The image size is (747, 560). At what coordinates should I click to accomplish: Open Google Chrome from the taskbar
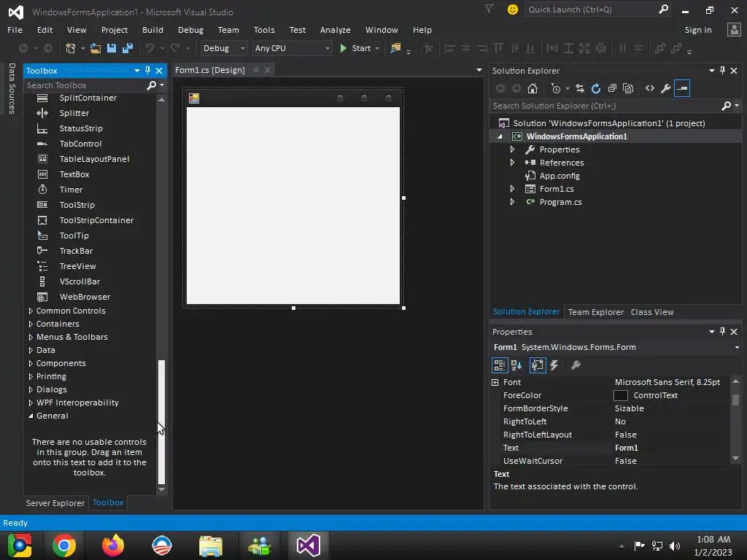pyautogui.click(x=64, y=545)
